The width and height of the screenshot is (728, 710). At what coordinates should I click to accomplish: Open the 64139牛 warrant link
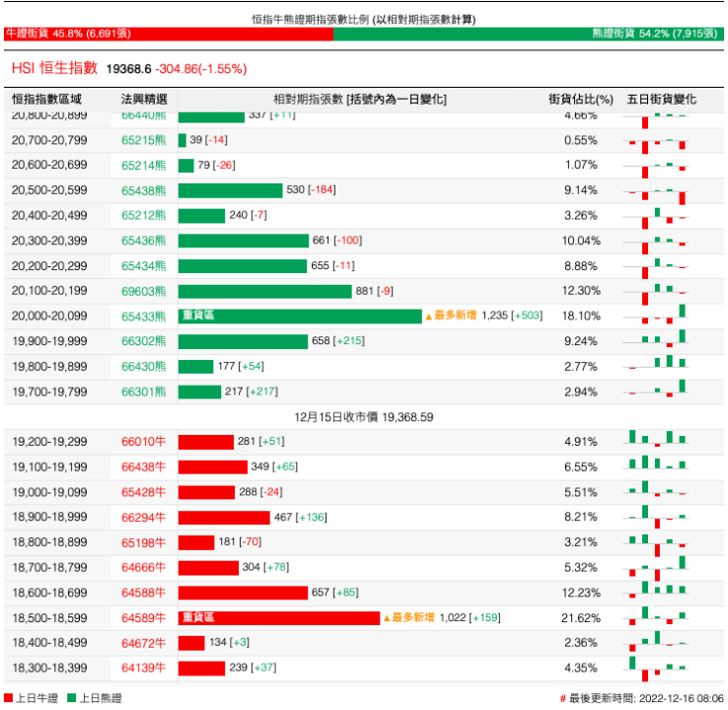(143, 669)
